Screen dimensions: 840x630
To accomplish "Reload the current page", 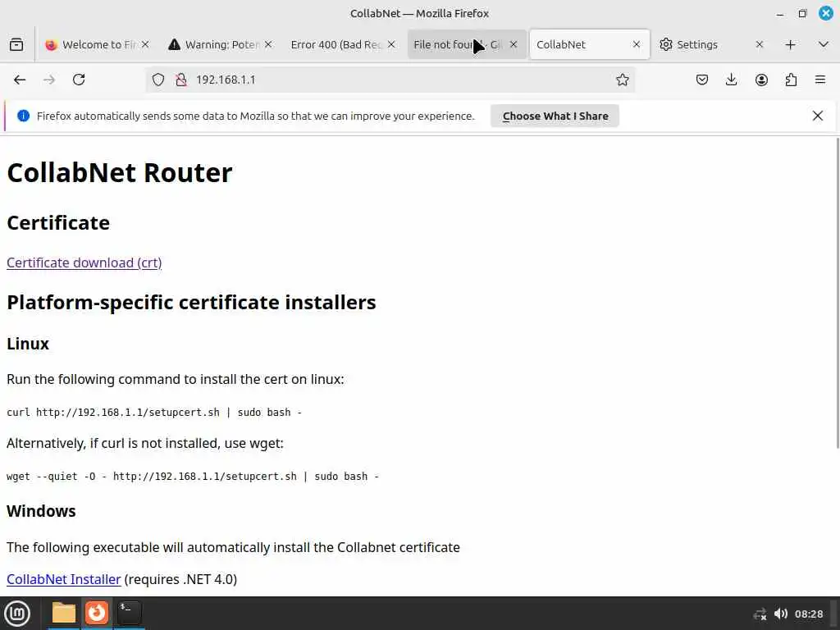I will coord(79,80).
